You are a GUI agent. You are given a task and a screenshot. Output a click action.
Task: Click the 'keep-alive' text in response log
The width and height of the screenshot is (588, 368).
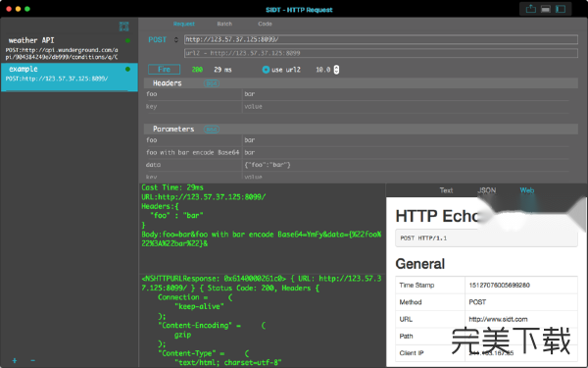[x=199, y=306]
